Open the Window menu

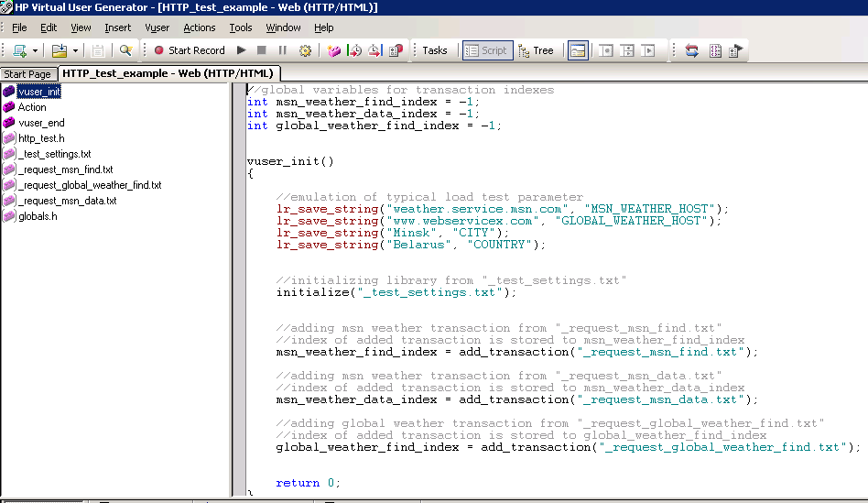click(284, 27)
